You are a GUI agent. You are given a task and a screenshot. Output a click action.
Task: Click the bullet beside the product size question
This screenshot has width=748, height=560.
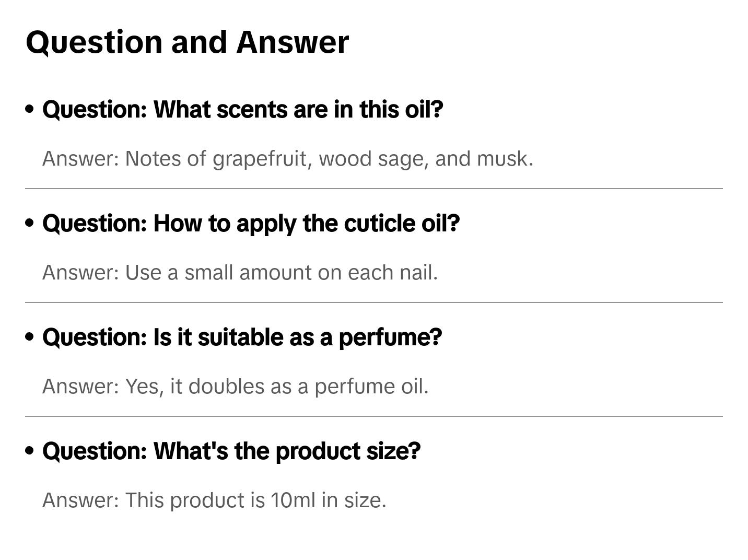[30, 451]
